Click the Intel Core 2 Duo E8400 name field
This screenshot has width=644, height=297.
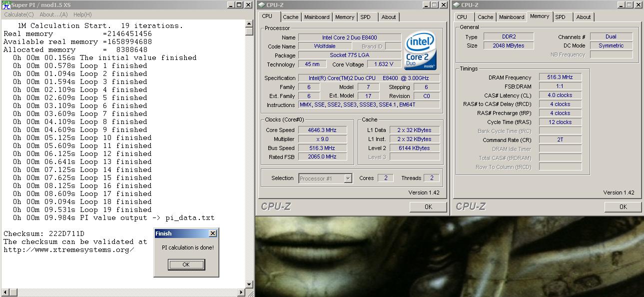click(x=350, y=37)
